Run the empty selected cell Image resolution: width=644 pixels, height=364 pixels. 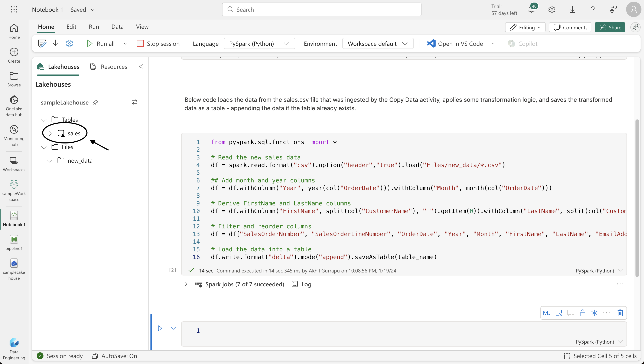coord(160,328)
